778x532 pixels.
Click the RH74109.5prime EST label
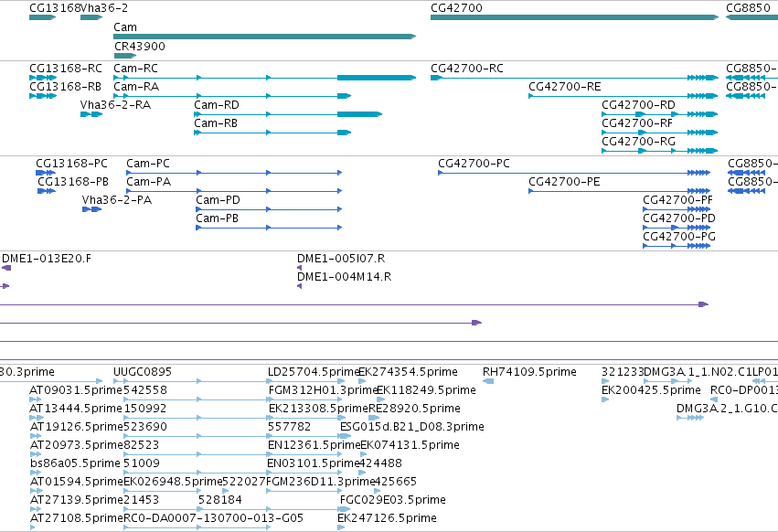[529, 372]
